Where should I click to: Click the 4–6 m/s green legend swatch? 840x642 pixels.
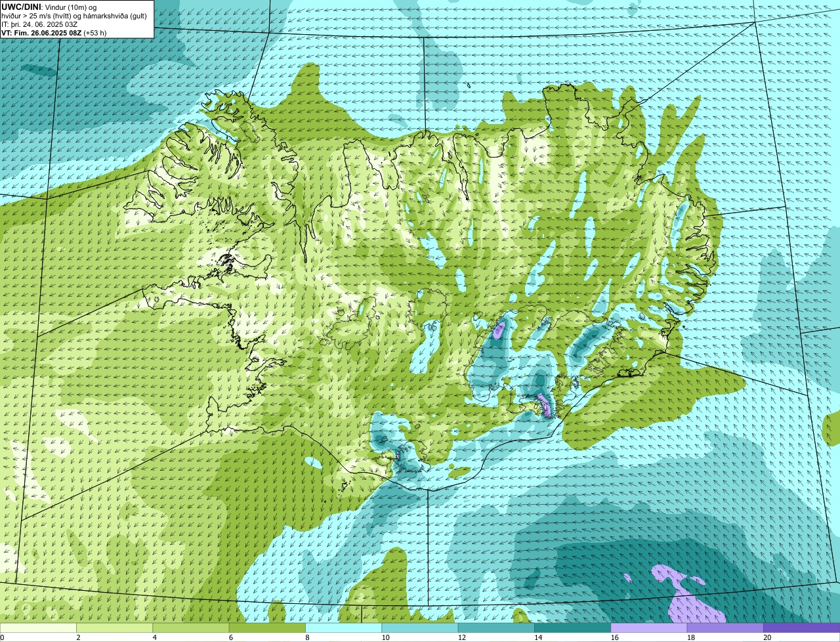(x=191, y=628)
